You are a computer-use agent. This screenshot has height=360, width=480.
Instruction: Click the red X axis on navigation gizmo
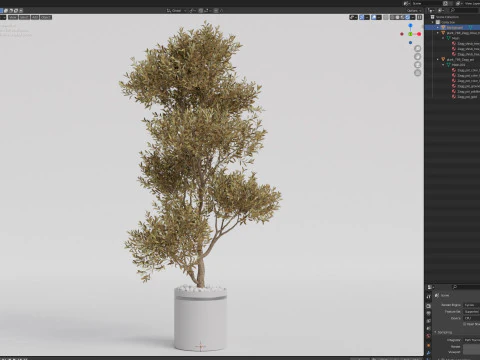click(x=419, y=34)
